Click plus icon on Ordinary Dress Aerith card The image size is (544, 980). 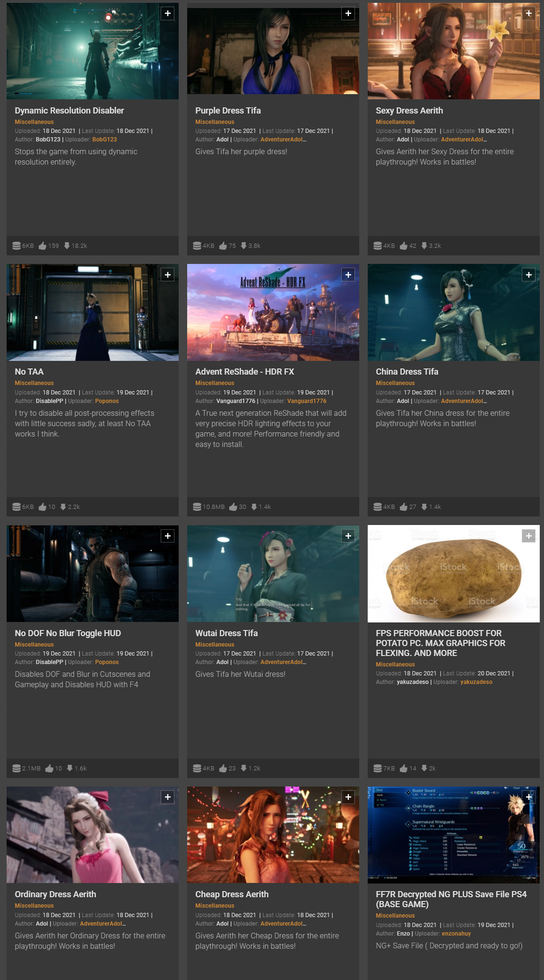[x=168, y=797]
